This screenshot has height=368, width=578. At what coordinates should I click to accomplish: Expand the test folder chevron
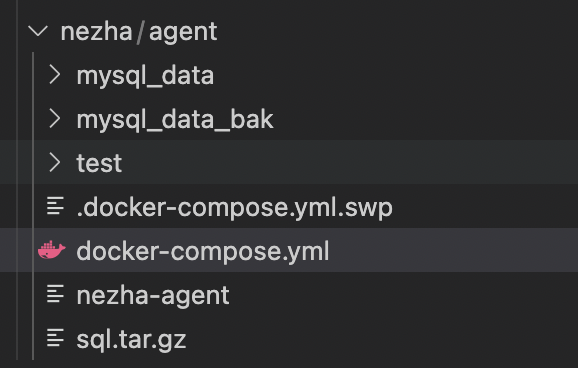(55, 163)
